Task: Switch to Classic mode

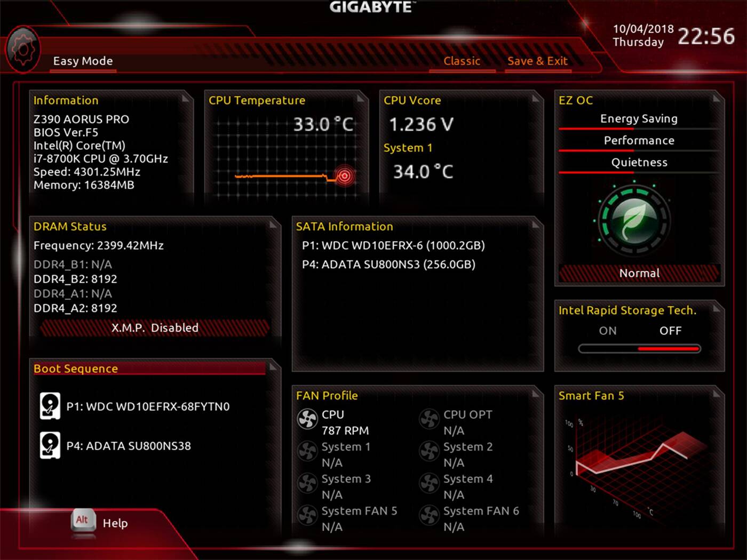Action: [x=462, y=61]
